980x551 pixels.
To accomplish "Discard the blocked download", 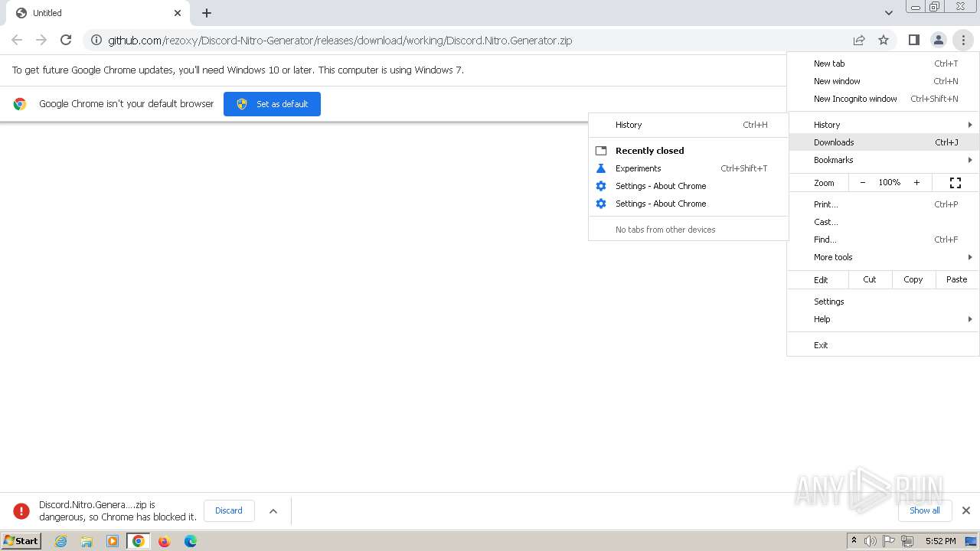I will point(229,510).
